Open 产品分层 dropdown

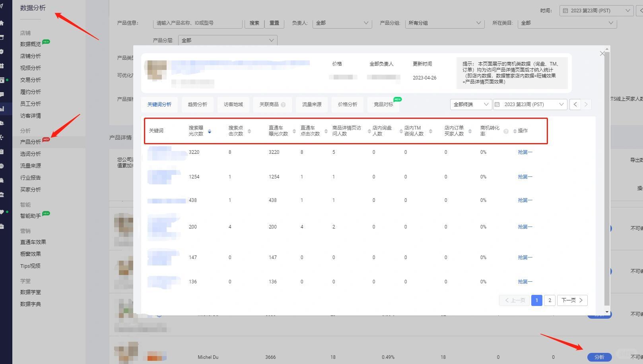tap(227, 40)
